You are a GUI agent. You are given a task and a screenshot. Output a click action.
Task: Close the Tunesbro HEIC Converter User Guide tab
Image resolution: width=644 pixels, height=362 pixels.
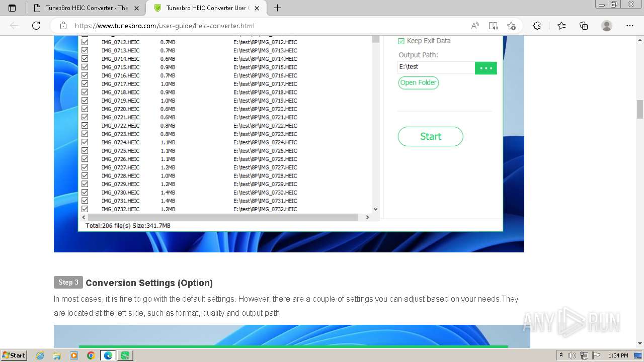(x=257, y=8)
